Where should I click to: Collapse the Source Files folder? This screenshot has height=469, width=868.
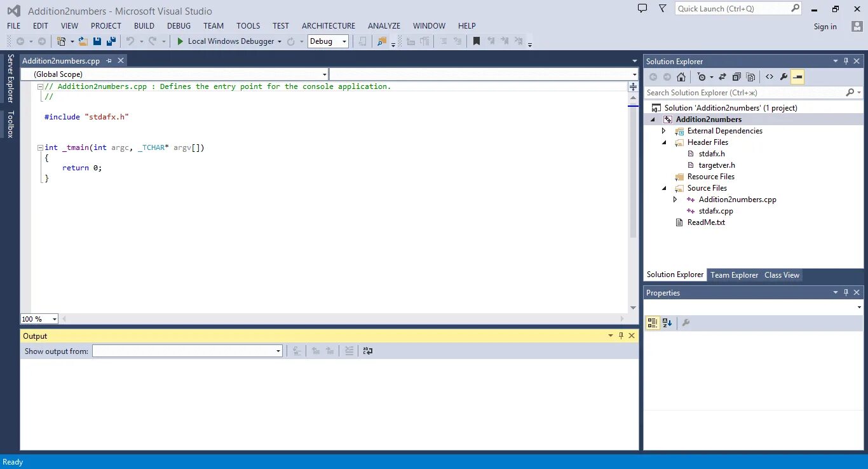tap(664, 188)
